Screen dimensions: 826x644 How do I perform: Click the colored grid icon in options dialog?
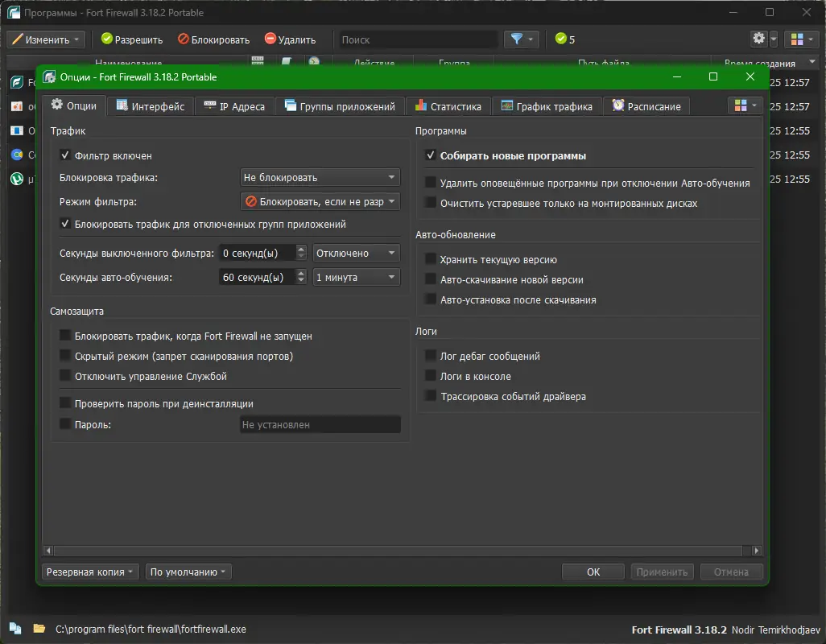[x=745, y=105]
